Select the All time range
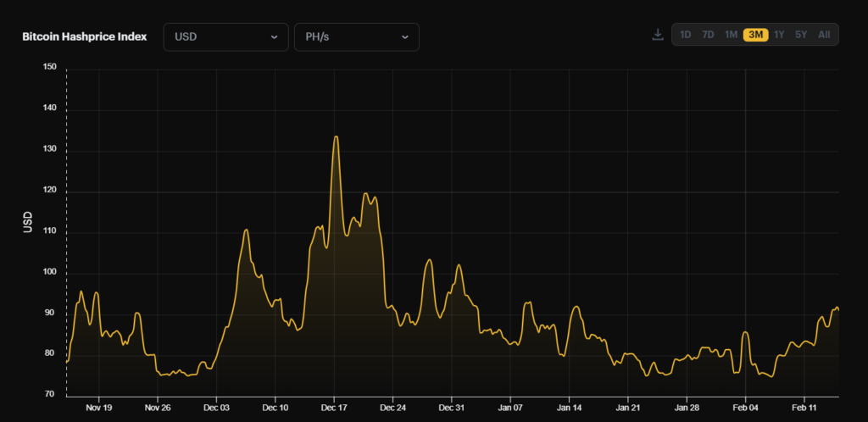 pos(824,35)
